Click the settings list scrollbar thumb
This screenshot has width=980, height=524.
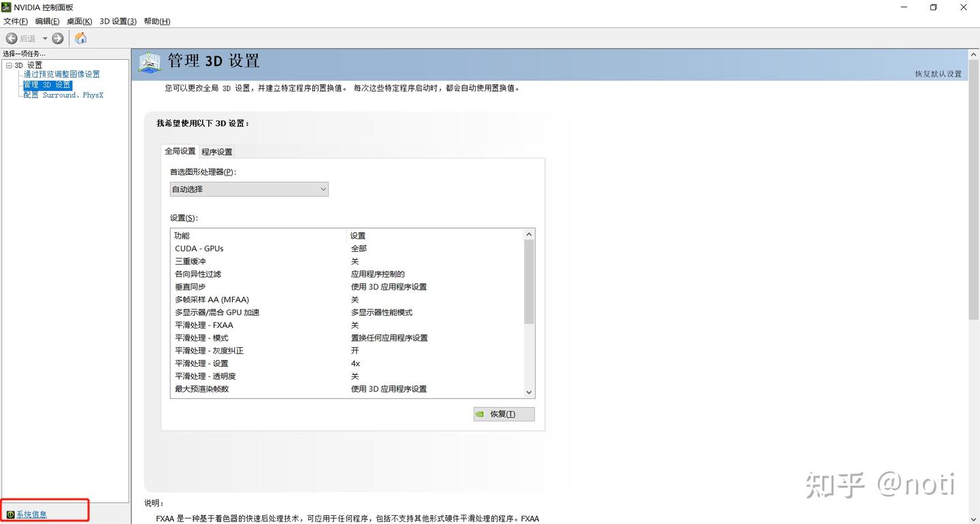pos(529,282)
